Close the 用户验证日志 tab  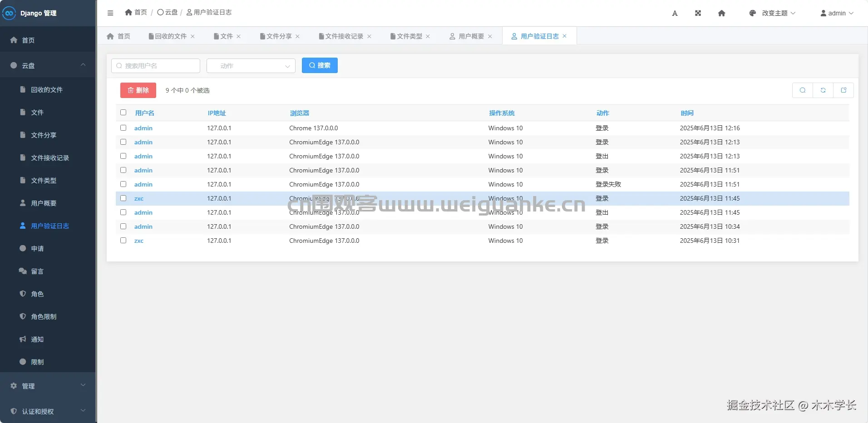point(564,36)
